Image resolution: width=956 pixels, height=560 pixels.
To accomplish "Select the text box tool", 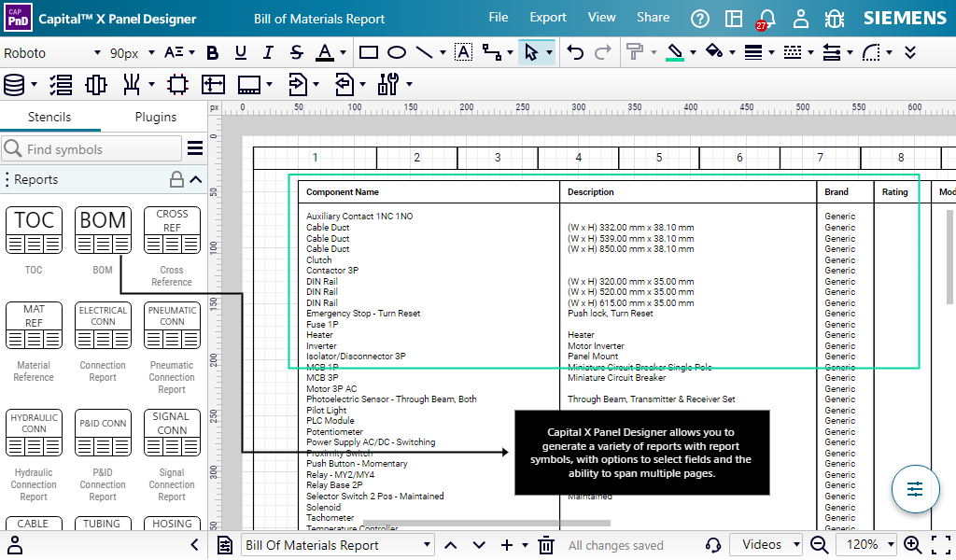I will (x=463, y=53).
